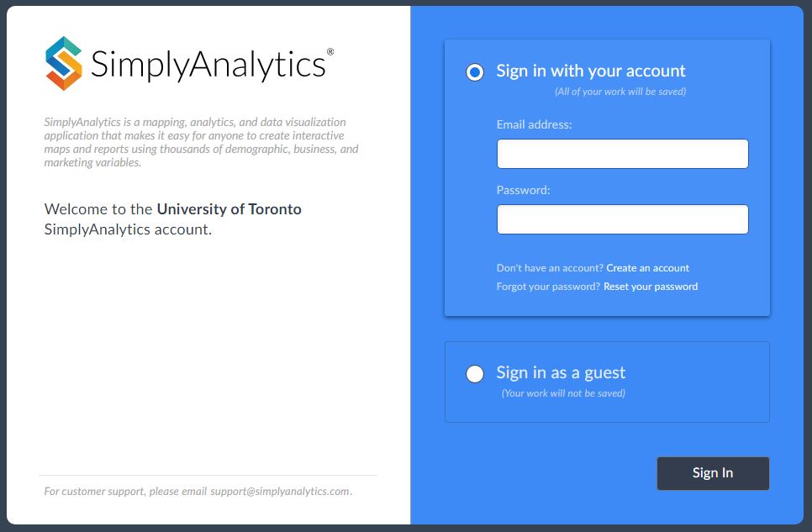Screen dimensions: 812x532
Task: Click the 'Sign in as a guest' heading label
Action: coord(561,373)
